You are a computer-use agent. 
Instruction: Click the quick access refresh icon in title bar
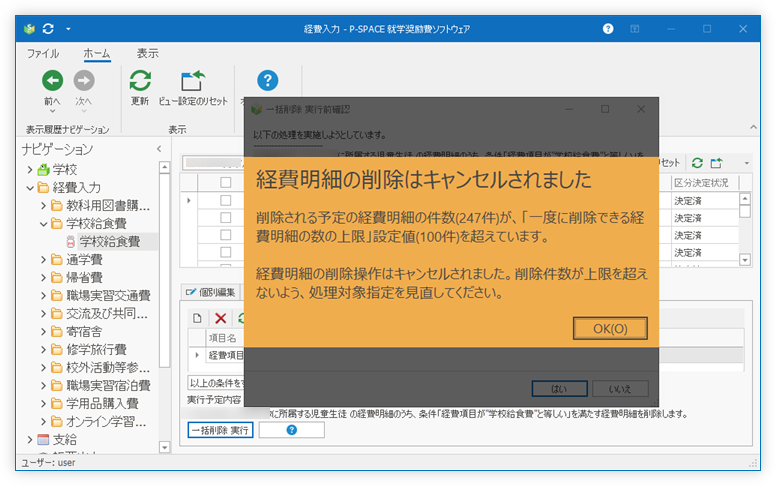click(x=48, y=29)
